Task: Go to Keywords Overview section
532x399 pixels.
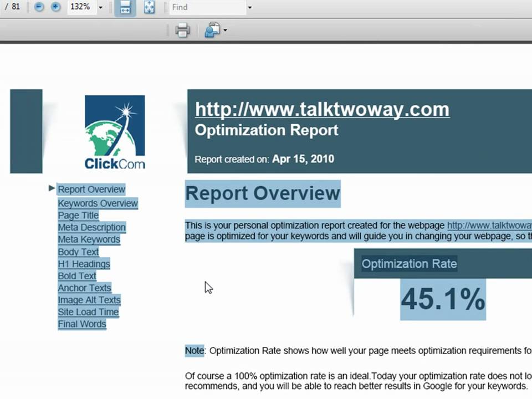Action: (98, 203)
